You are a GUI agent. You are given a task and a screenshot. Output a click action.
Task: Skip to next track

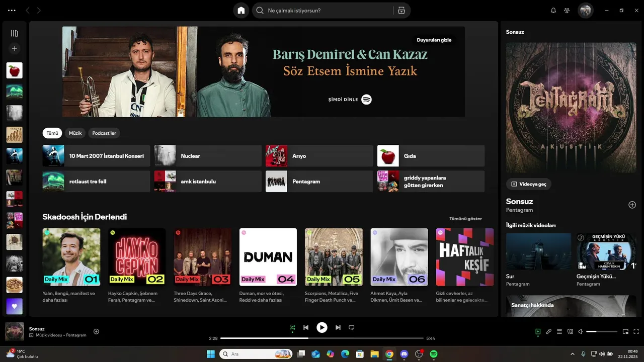coord(338,328)
